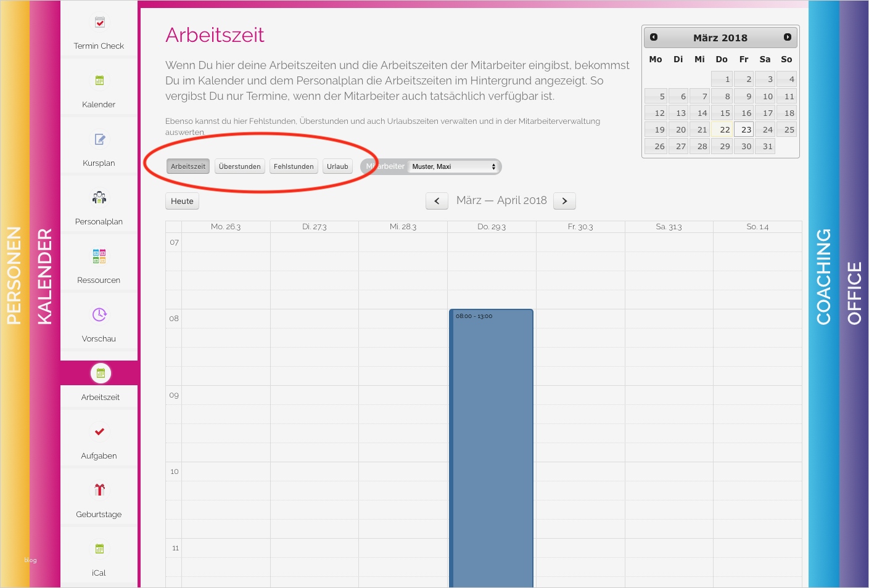
Task: Pick March 15 in the mini calendar
Action: pyautogui.click(x=722, y=113)
